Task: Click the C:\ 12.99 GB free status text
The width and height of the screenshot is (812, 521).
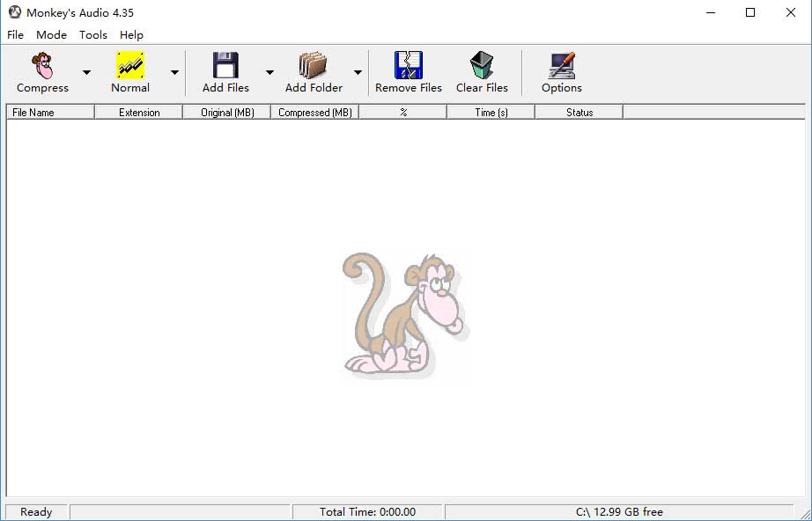Action: click(619, 511)
